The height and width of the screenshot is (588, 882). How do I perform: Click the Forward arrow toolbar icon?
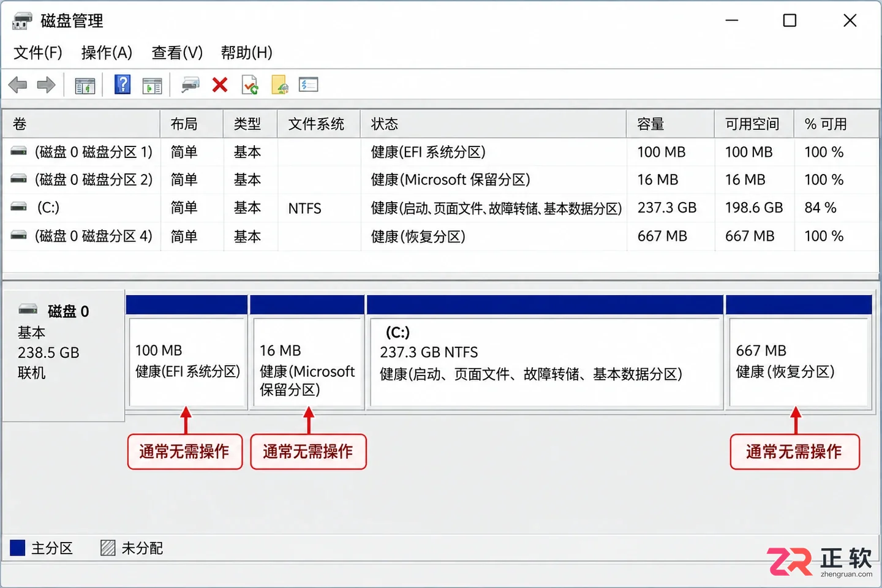[x=46, y=85]
